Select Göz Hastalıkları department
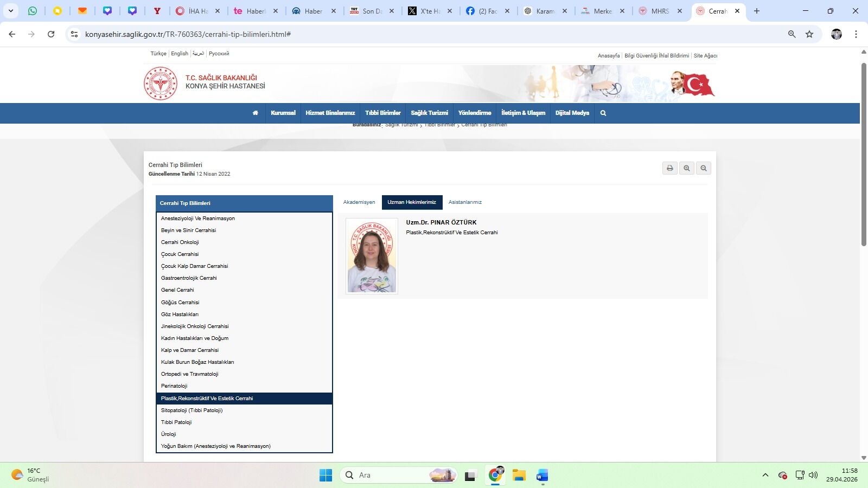Viewport: 868px width, 488px height. [244, 314]
